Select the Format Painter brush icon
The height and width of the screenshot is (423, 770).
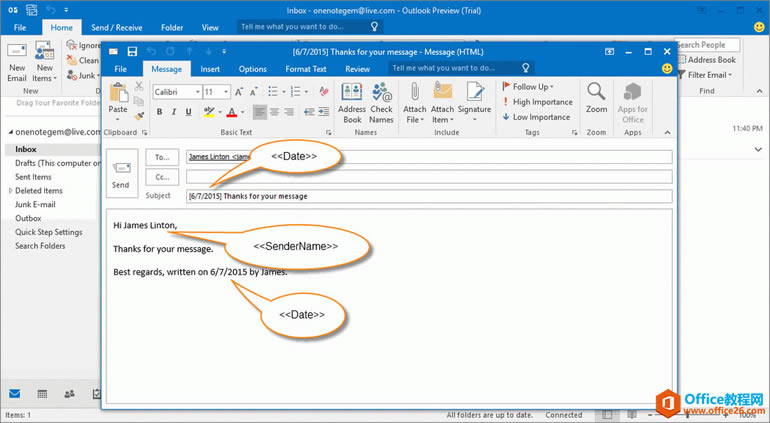[x=139, y=116]
